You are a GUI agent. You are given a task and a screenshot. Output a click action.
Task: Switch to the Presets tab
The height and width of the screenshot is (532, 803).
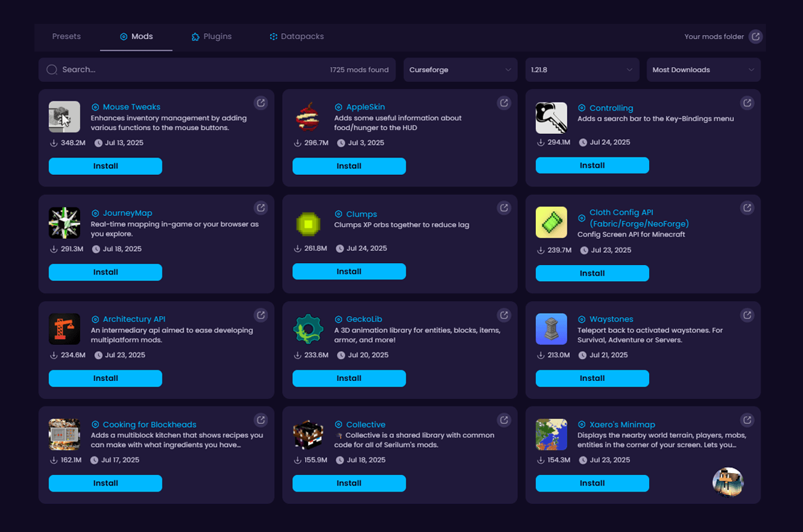click(66, 36)
